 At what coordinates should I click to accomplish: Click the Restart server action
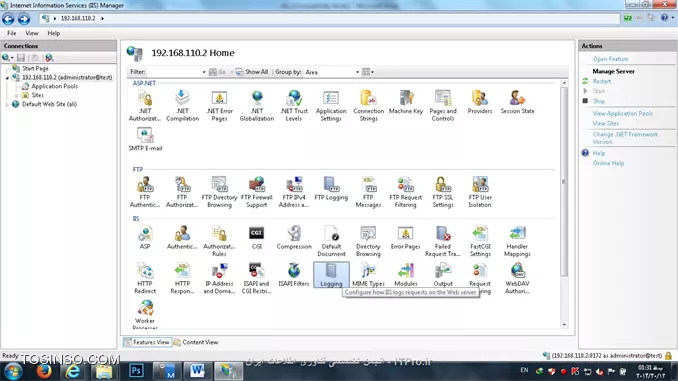601,81
